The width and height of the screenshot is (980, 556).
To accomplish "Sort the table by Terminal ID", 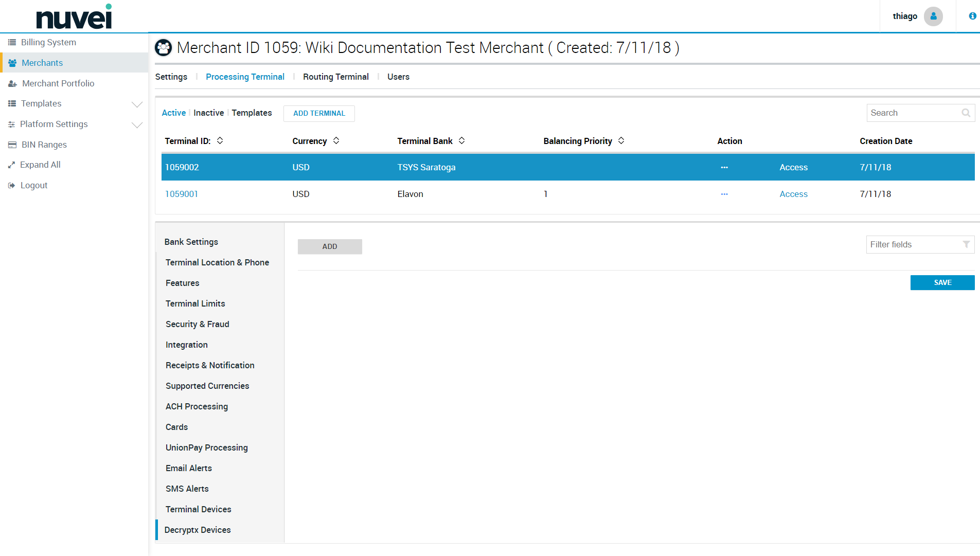I will pyautogui.click(x=220, y=141).
